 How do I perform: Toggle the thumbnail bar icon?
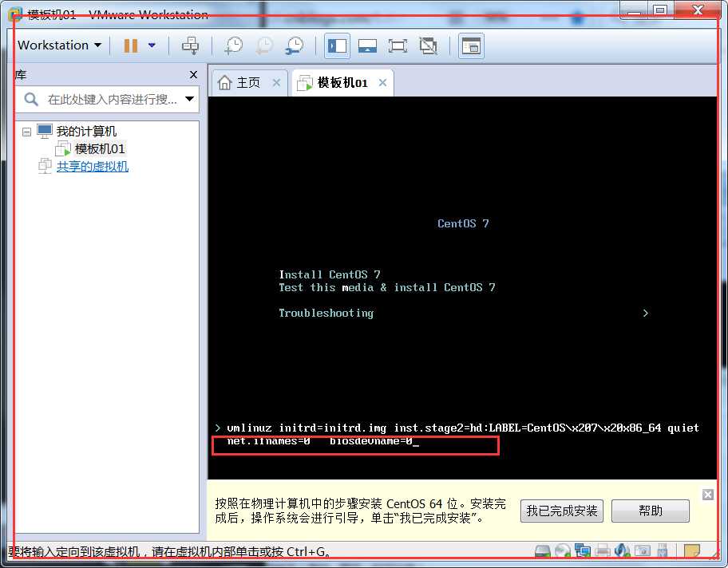[x=367, y=45]
